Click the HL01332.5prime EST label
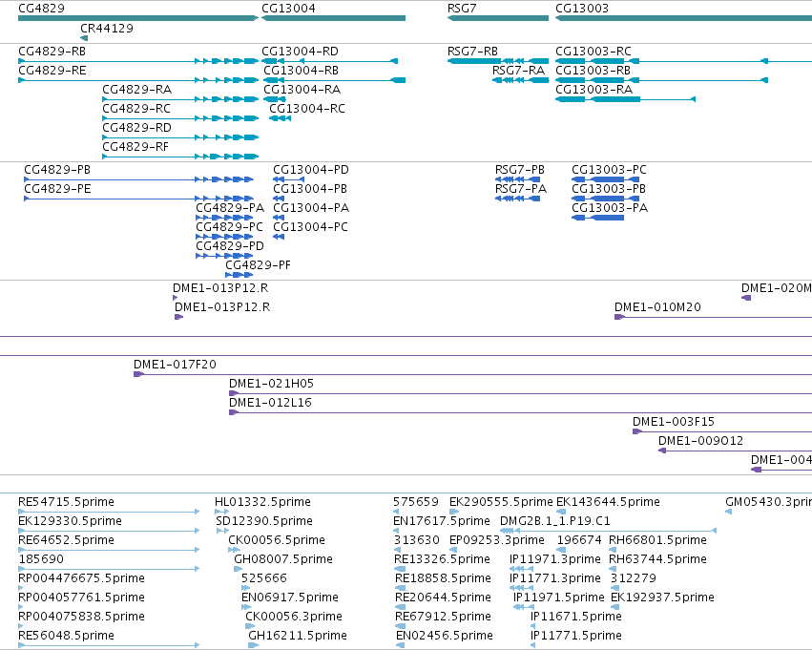 [x=262, y=502]
